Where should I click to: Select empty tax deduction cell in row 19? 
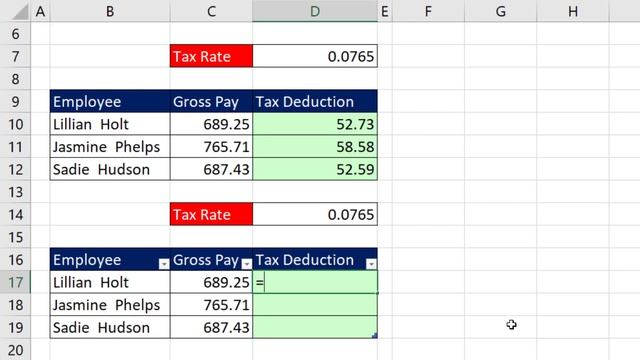(x=315, y=327)
